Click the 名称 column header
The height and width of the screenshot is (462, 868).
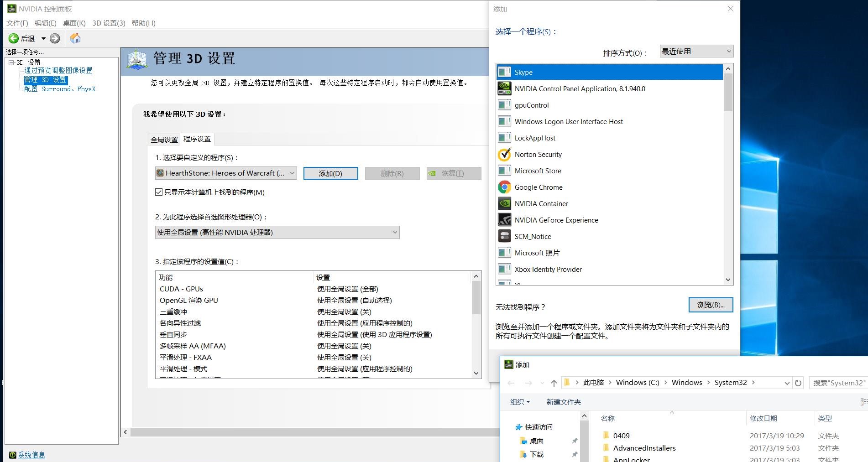pos(608,418)
